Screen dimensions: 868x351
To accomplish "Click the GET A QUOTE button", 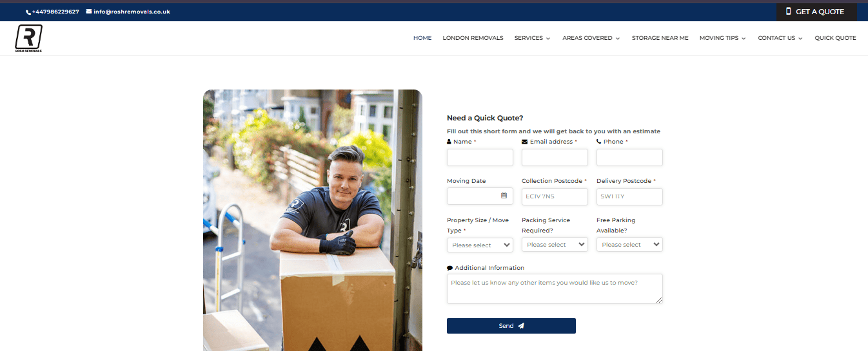I will pyautogui.click(x=816, y=12).
